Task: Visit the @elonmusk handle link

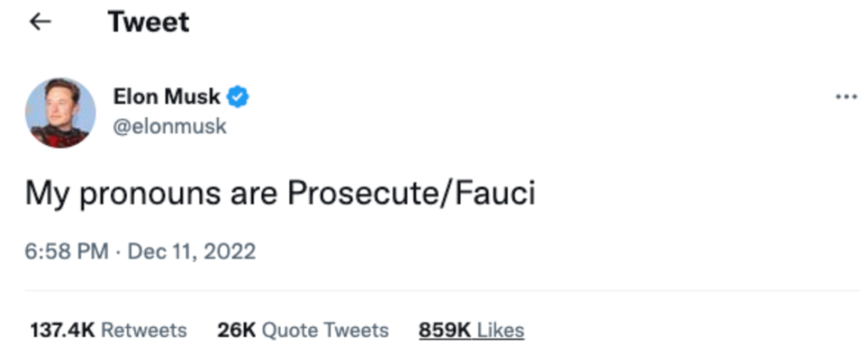Action: click(x=170, y=126)
